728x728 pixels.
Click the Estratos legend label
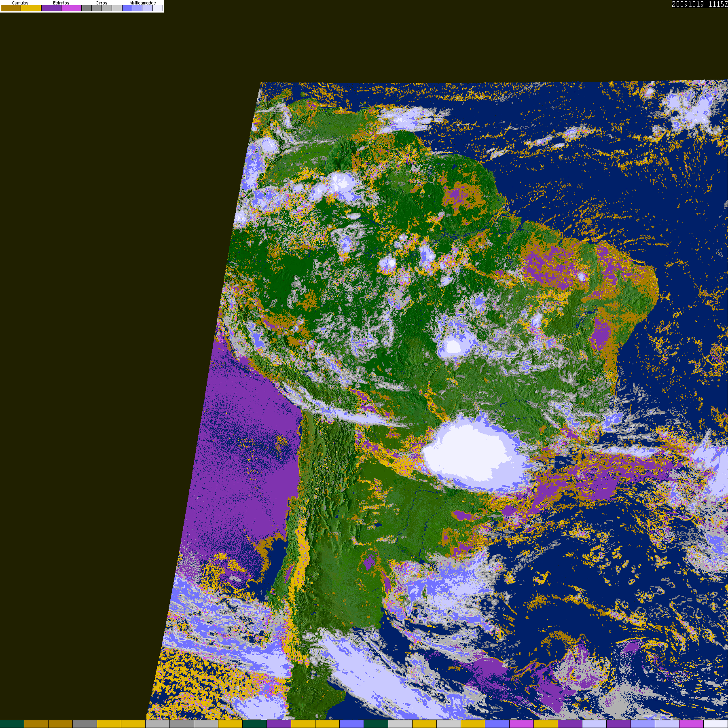(x=61, y=3)
